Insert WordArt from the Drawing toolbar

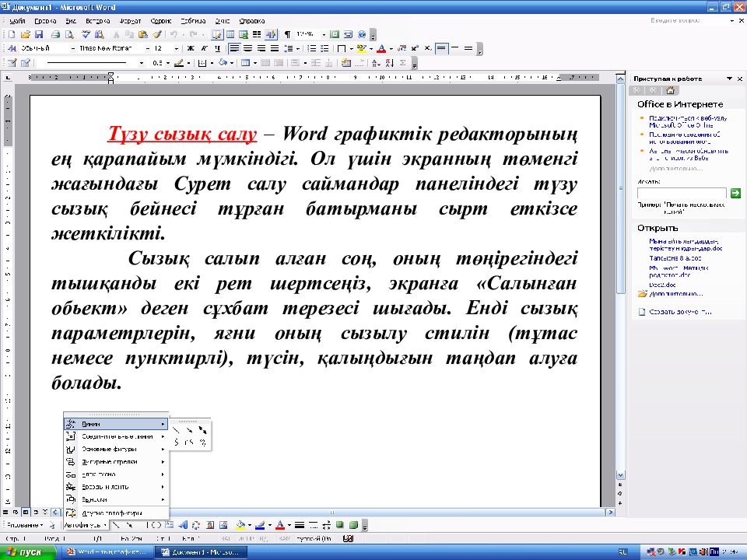183,525
